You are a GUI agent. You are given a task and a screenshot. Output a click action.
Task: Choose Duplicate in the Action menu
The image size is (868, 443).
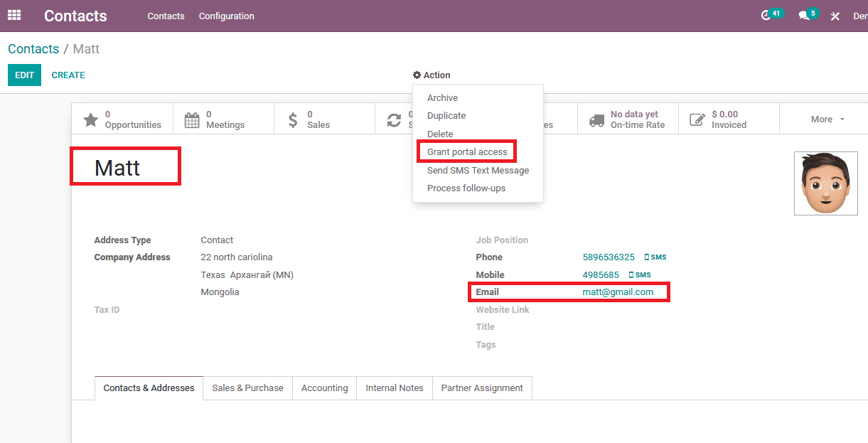pyautogui.click(x=446, y=116)
